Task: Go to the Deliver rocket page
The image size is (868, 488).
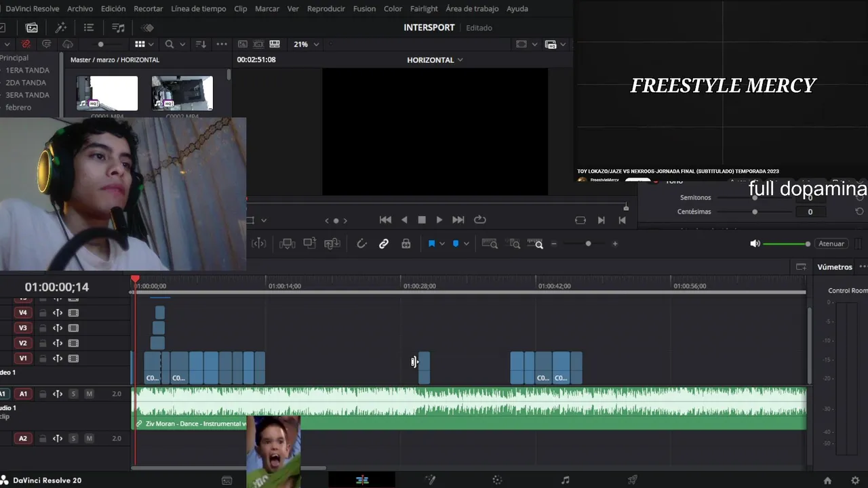Action: coord(632,480)
